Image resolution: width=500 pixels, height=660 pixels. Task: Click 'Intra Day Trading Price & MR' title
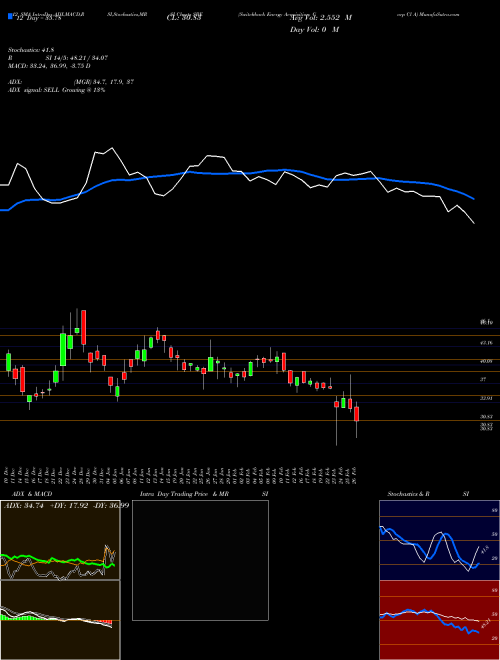pyautogui.click(x=184, y=494)
